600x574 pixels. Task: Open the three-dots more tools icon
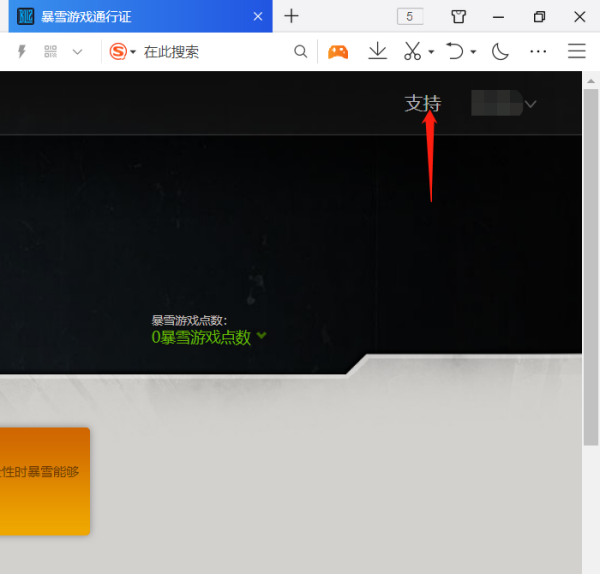coord(538,51)
